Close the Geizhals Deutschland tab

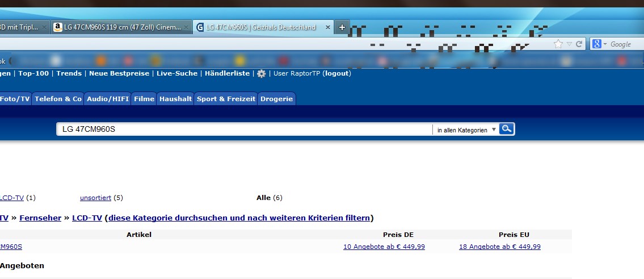327,28
